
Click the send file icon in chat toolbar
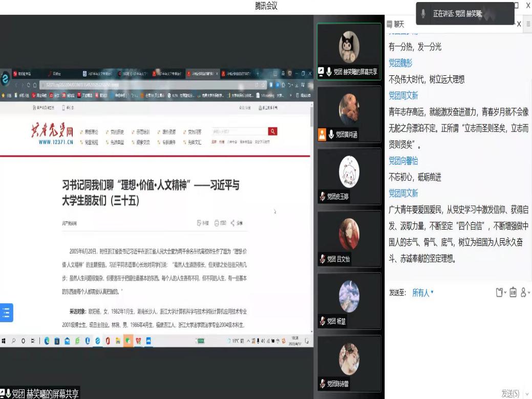click(x=500, y=292)
